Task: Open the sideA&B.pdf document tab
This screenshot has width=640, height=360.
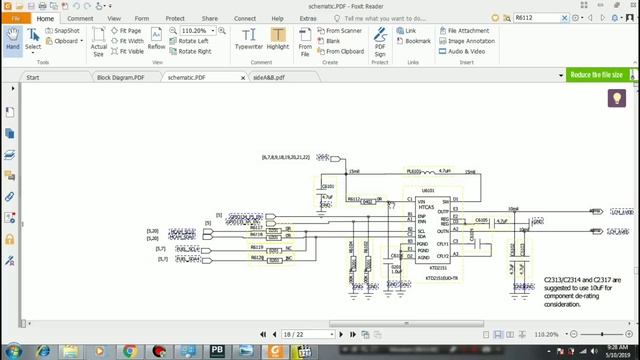Action: click(269, 77)
